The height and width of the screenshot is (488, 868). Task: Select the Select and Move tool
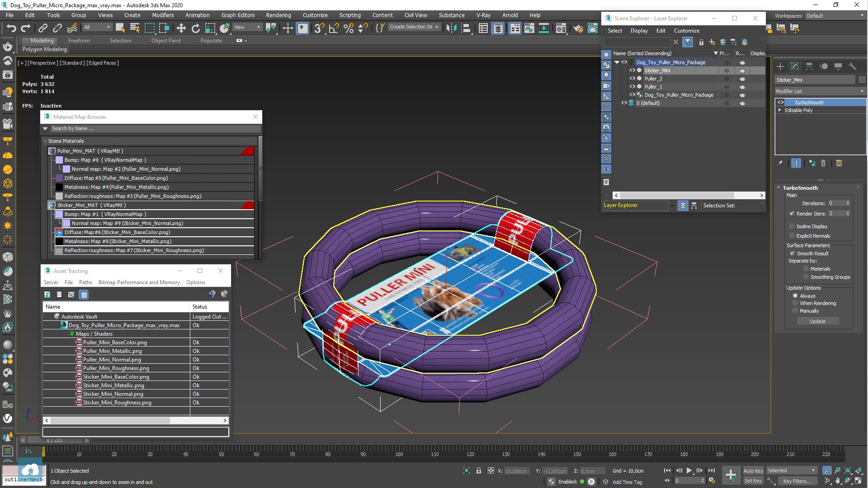[181, 28]
